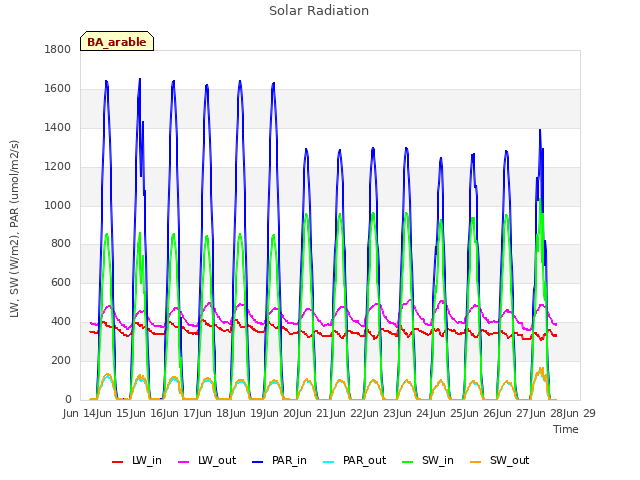The width and height of the screenshot is (640, 480).
Task: Select the PAR_out legend label
Action: click(364, 460)
